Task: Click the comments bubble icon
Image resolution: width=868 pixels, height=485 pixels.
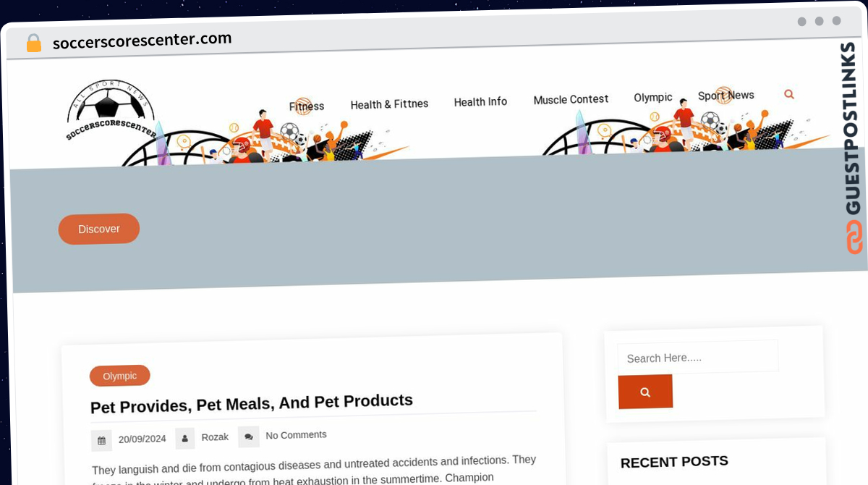Action: [248, 436]
